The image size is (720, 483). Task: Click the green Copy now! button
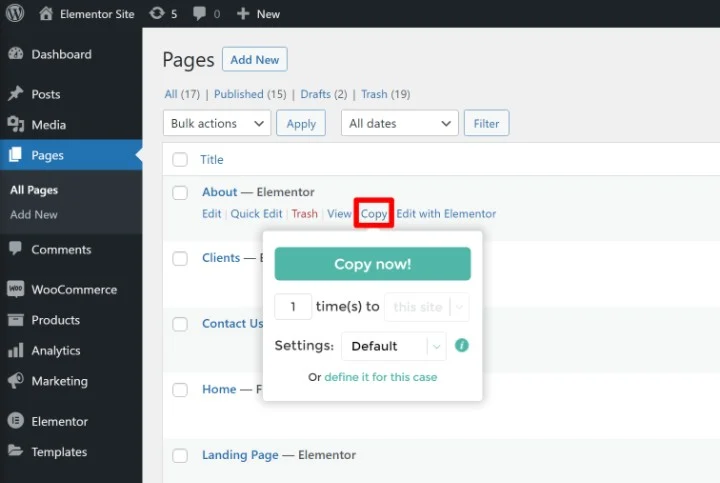(x=372, y=264)
